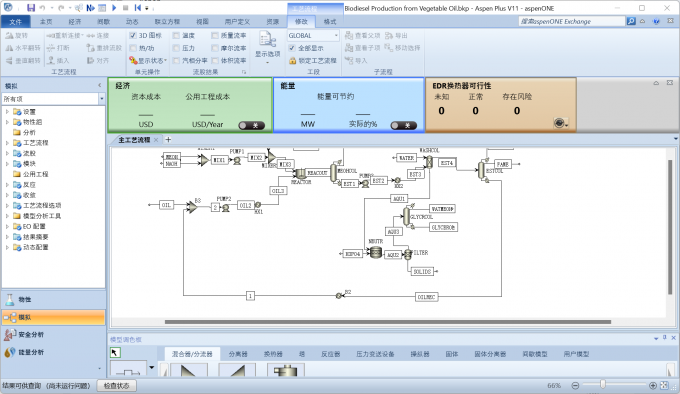The image size is (680, 394).
Task: Click the 锁定工艺流程 lock icon
Action: [x=293, y=61]
